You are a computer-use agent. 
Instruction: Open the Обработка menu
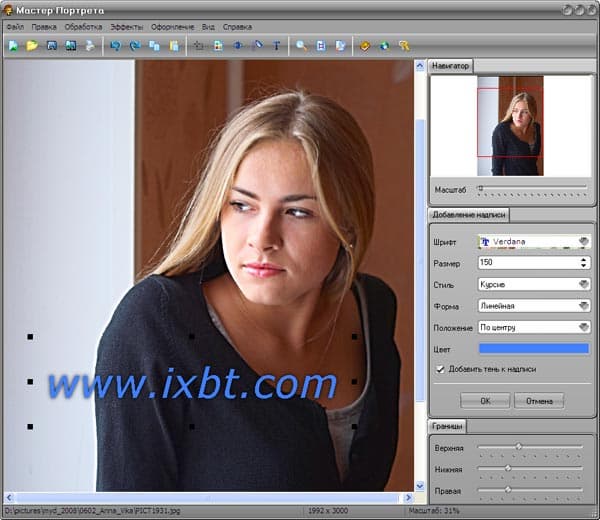pos(83,27)
